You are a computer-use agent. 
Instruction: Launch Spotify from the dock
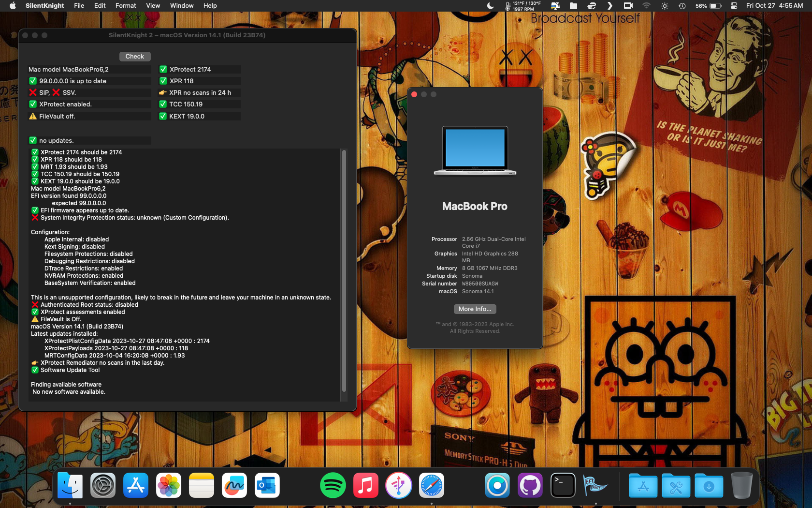(333, 486)
